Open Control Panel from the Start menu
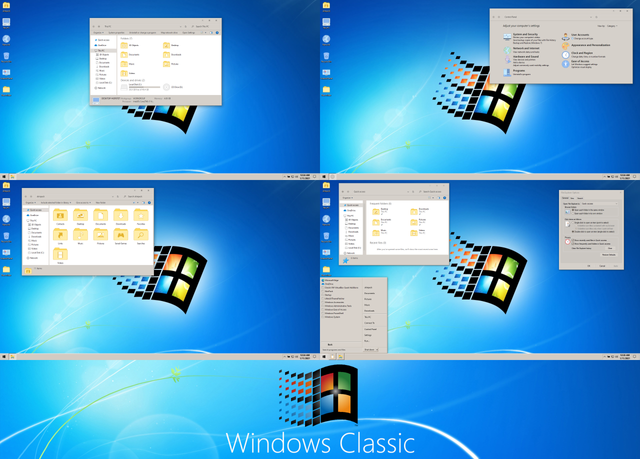The image size is (640, 459). (x=370, y=329)
